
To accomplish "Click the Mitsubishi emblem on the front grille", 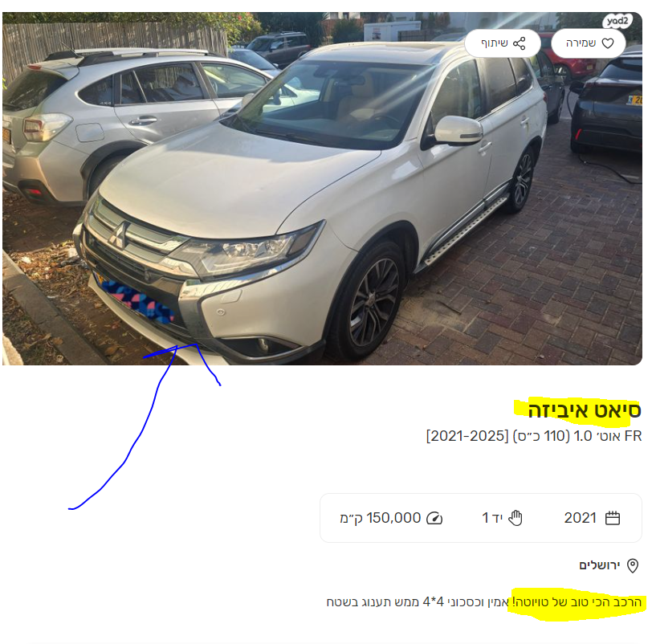I will 120,235.
